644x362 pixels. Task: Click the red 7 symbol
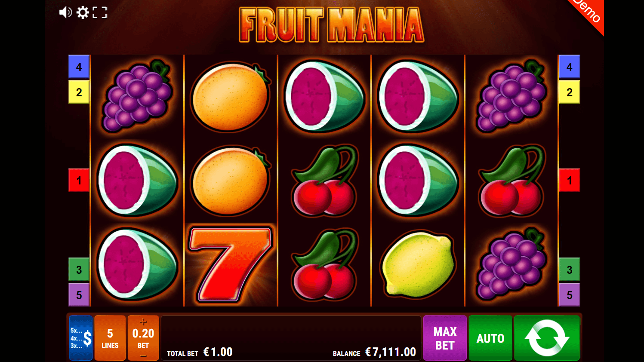tap(231, 264)
